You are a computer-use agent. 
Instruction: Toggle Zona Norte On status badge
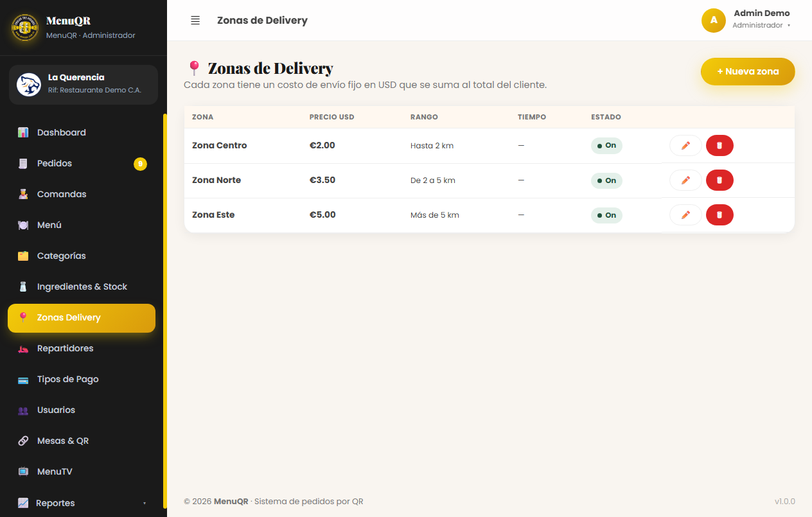point(606,180)
